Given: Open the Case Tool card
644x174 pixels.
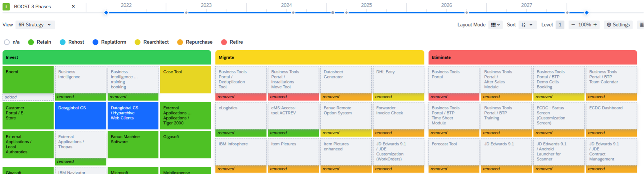Looking at the screenshot, I should tap(185, 80).
